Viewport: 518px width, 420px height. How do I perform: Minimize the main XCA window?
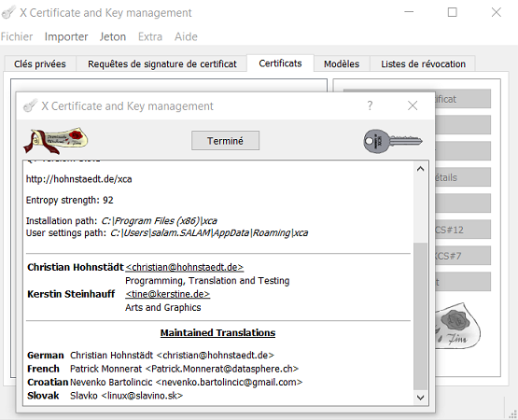tap(409, 12)
